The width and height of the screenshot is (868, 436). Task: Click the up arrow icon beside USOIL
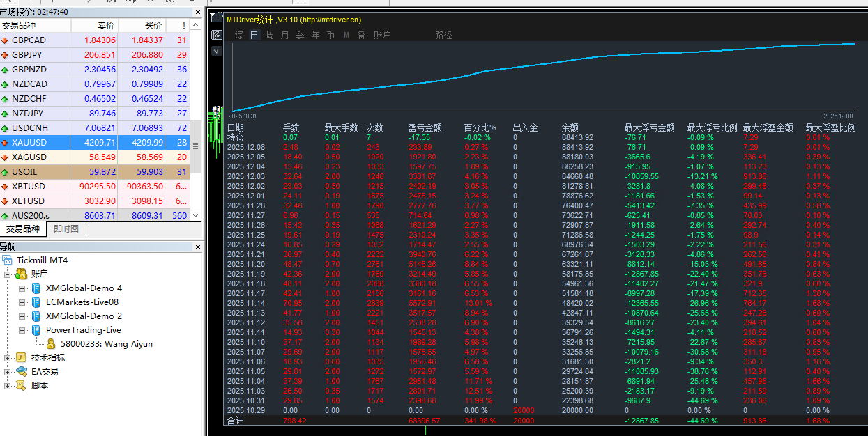tap(6, 172)
